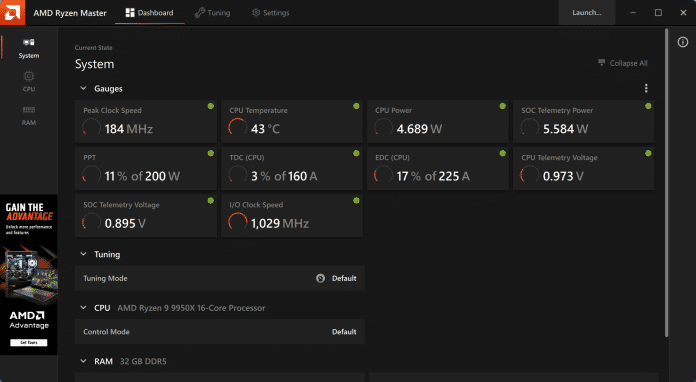Click the 184 MHz peak clock value
696x382 pixels.
click(x=129, y=129)
